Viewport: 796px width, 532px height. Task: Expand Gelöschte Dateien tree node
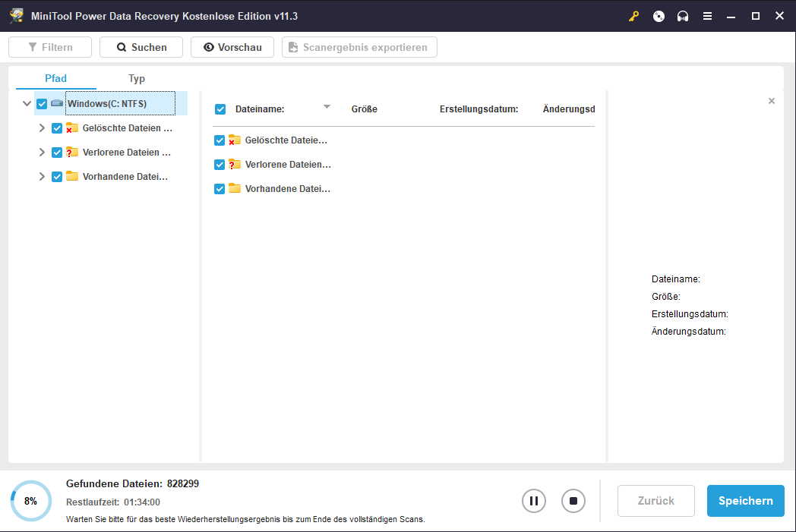click(42, 127)
